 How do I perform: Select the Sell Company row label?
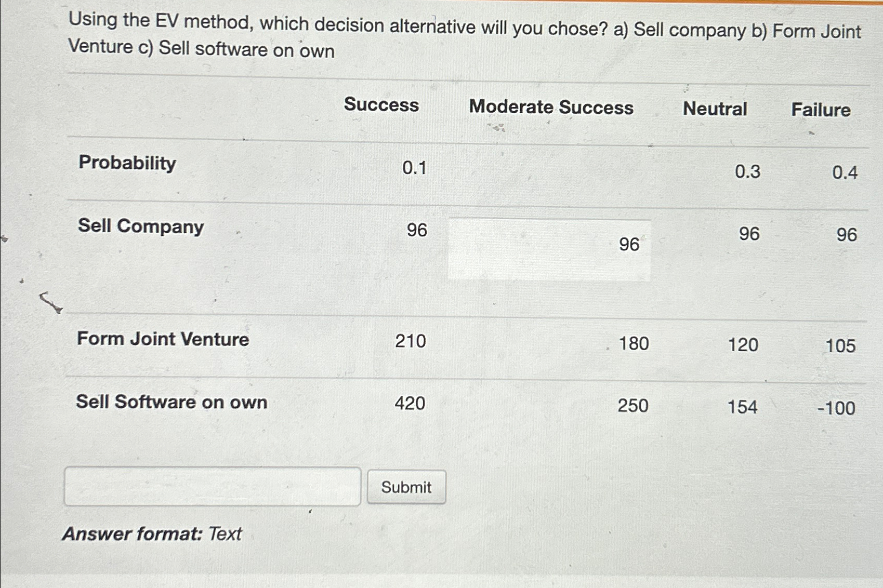coord(140,227)
